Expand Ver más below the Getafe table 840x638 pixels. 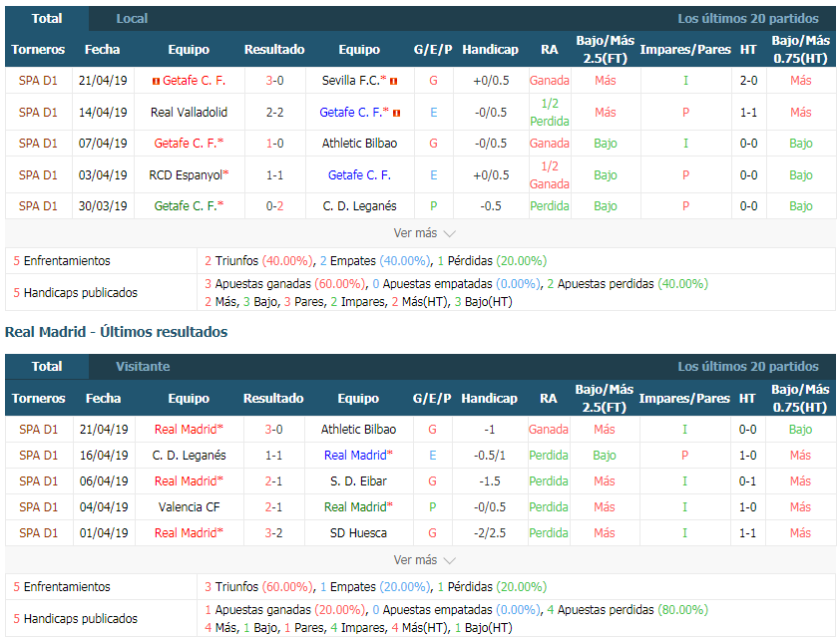pos(424,233)
